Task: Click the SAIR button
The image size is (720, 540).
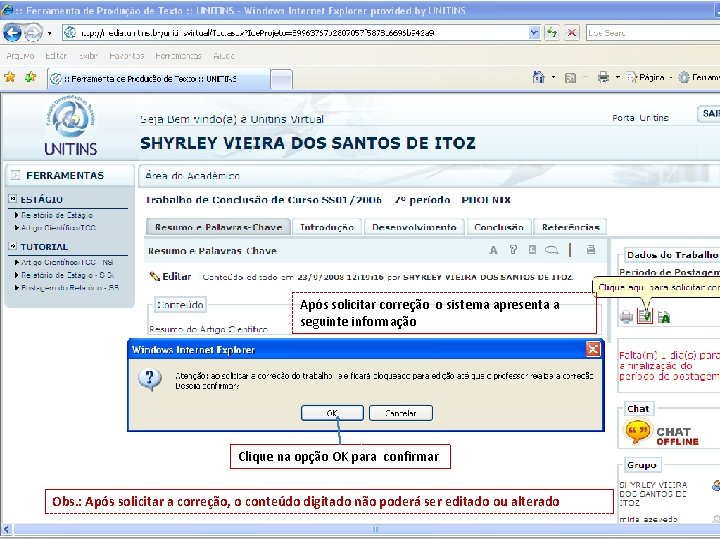Action: click(x=710, y=114)
